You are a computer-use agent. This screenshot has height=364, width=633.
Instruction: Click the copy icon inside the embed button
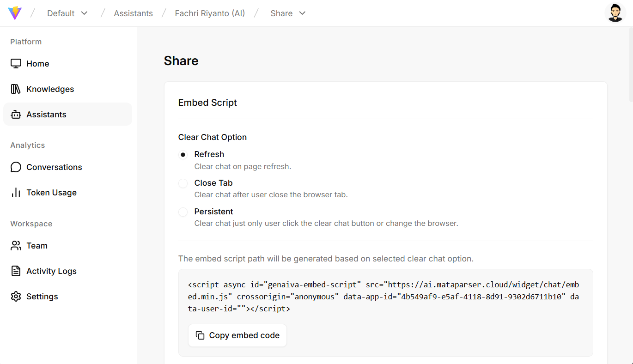(200, 335)
